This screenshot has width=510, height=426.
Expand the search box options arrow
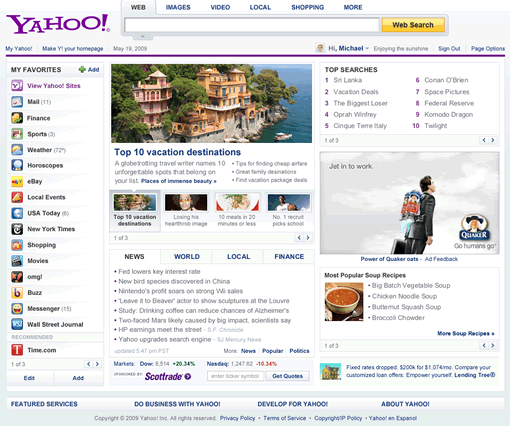(142, 36)
